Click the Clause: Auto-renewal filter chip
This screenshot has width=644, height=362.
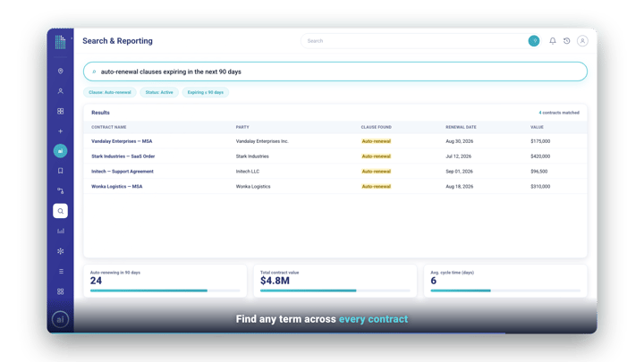tap(110, 92)
